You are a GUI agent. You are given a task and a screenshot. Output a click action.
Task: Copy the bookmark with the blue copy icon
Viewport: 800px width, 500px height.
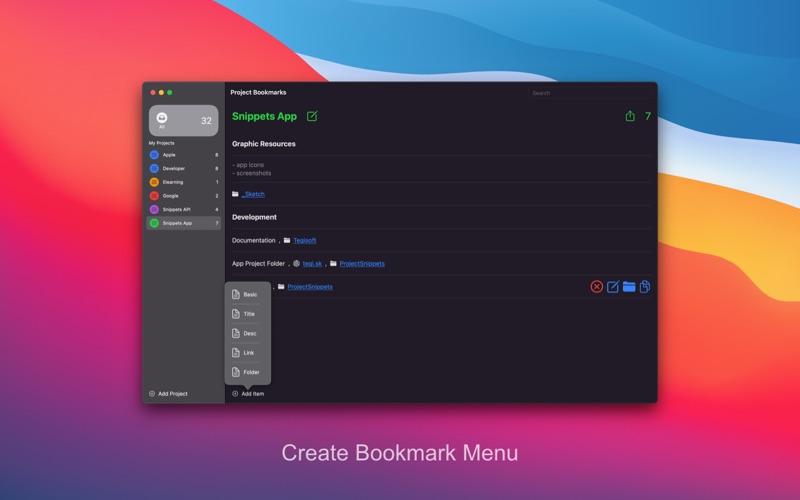point(645,287)
